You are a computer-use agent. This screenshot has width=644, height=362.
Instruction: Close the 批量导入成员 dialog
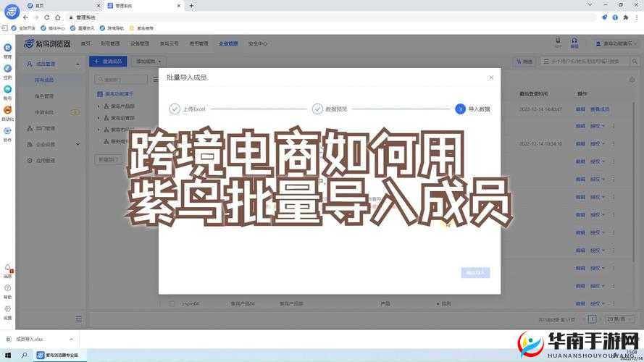(491, 77)
